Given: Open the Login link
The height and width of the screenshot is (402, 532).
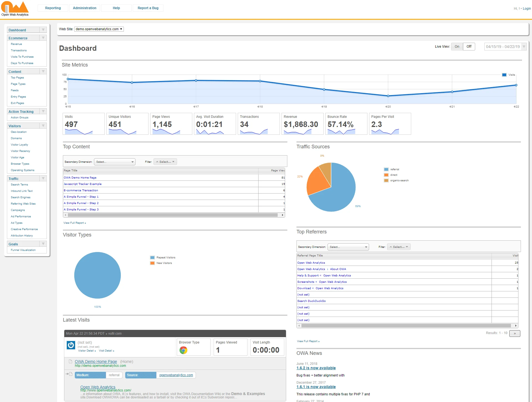Looking at the screenshot, I should click(527, 9).
